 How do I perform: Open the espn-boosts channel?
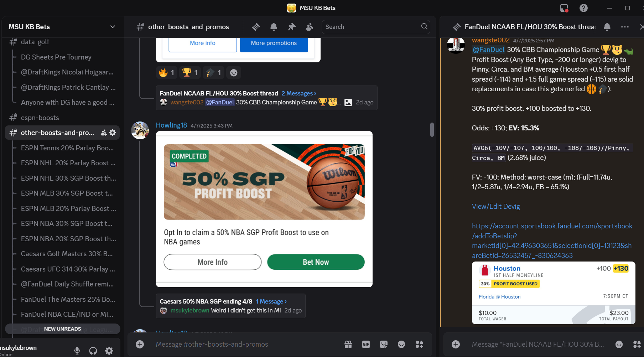40,118
